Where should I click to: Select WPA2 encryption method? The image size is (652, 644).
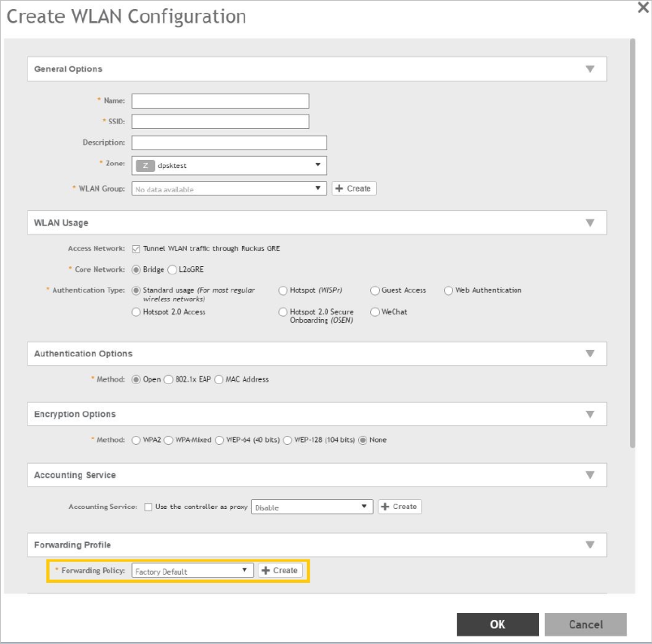pos(136,440)
